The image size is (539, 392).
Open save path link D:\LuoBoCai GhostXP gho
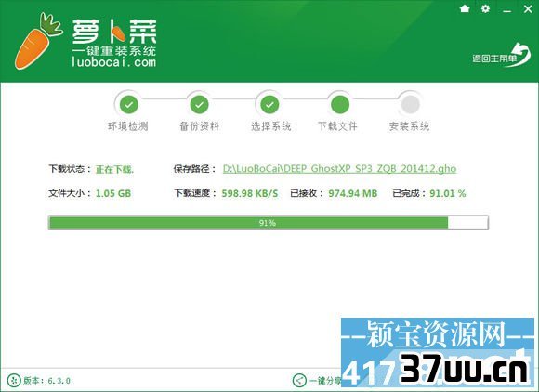click(339, 169)
